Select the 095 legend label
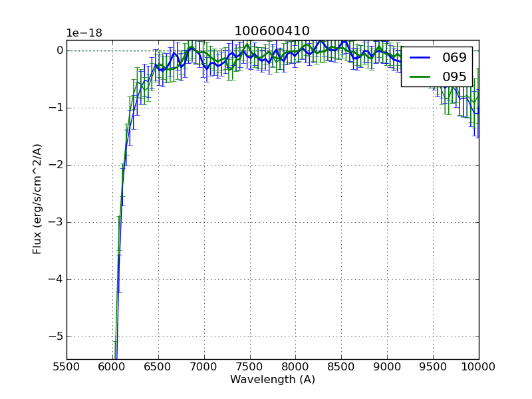 point(454,76)
